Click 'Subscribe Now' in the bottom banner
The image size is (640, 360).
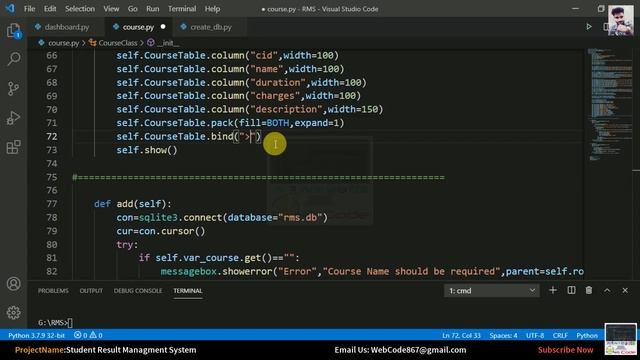click(x=565, y=350)
